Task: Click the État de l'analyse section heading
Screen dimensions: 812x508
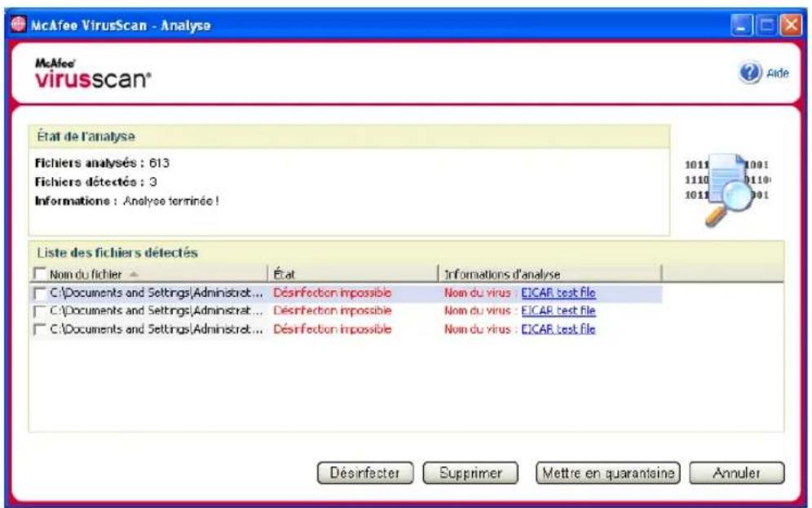Action: point(86,137)
